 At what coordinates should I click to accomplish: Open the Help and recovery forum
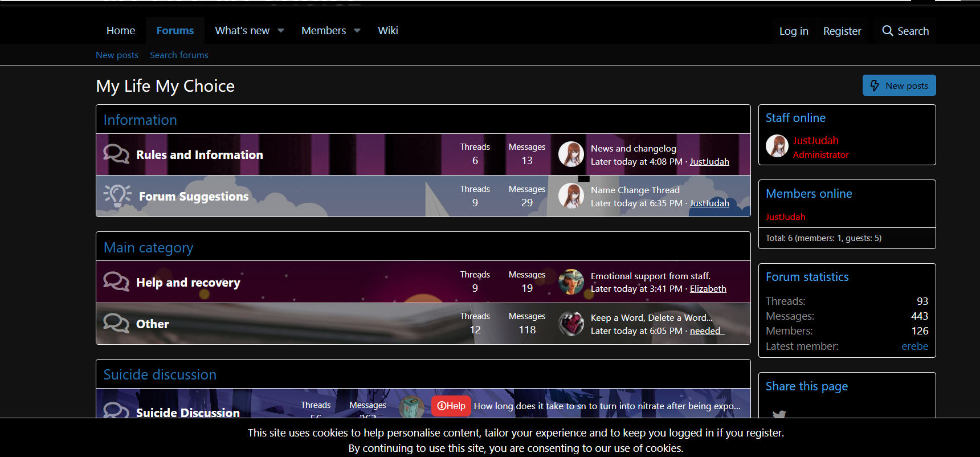coord(188,282)
